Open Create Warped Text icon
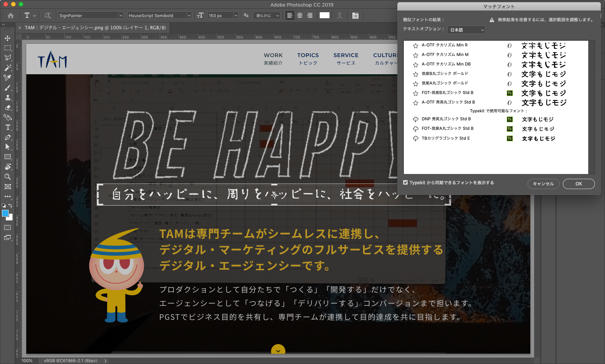 click(x=340, y=16)
